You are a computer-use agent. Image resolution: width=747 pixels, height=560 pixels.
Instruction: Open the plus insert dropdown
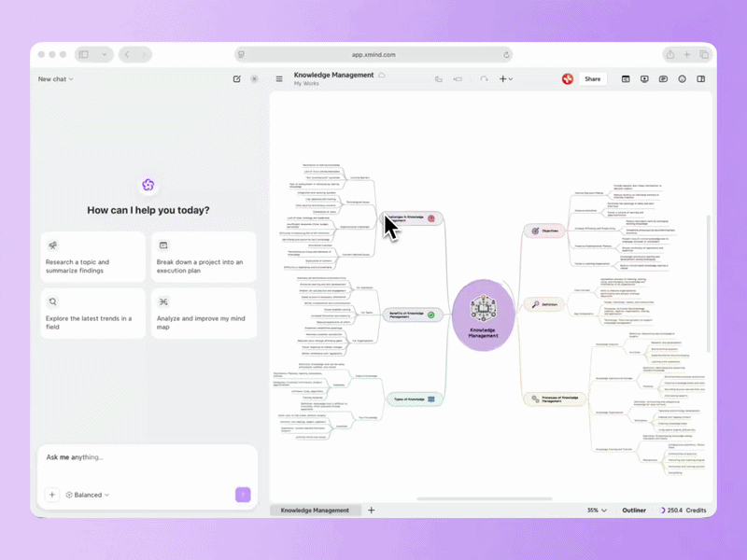(x=505, y=79)
